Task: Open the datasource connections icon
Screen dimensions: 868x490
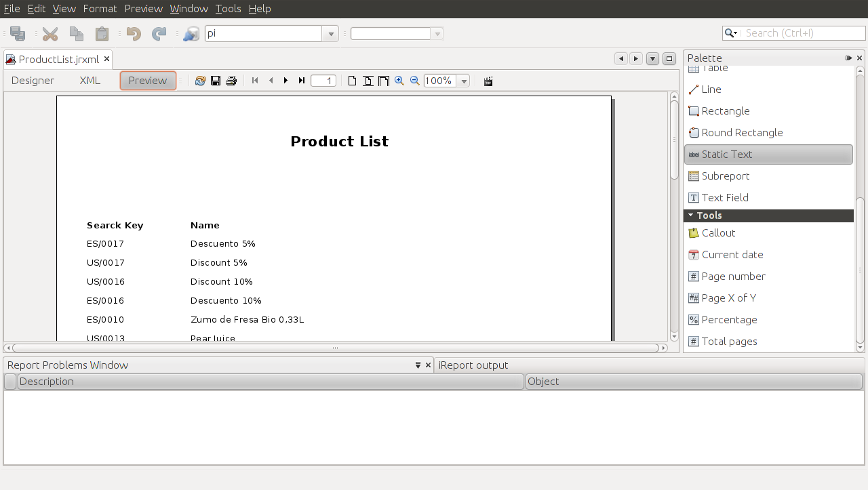Action: pyautogui.click(x=191, y=33)
